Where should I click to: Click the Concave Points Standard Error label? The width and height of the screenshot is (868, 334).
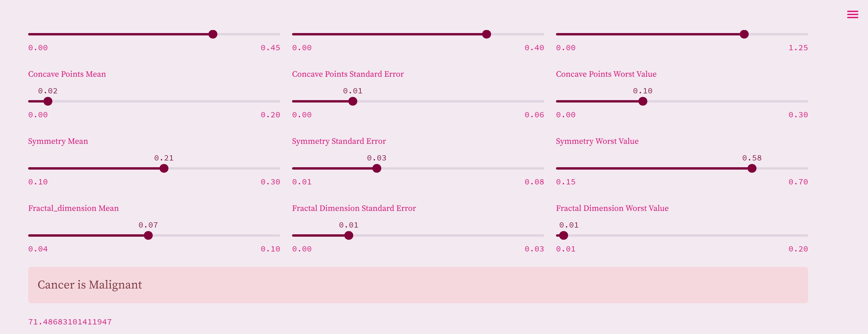[348, 74]
